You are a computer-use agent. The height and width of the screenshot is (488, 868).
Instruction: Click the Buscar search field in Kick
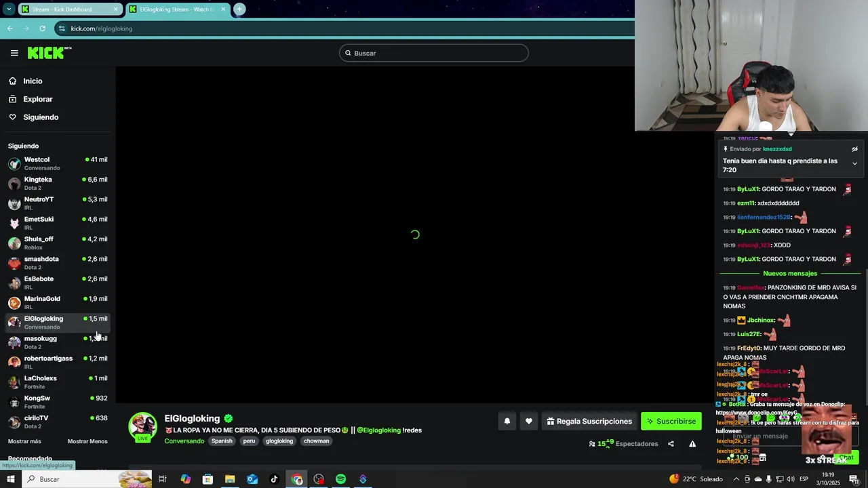(x=434, y=53)
